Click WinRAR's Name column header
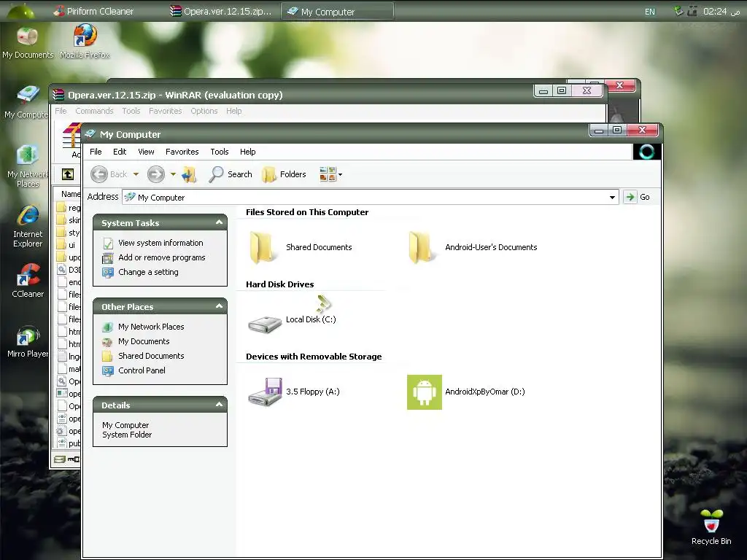The height and width of the screenshot is (560, 747). click(x=67, y=194)
